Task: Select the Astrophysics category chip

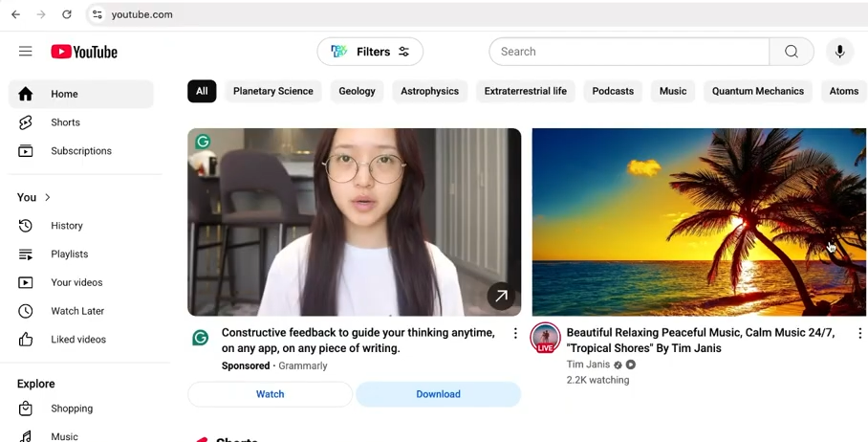Action: [429, 92]
